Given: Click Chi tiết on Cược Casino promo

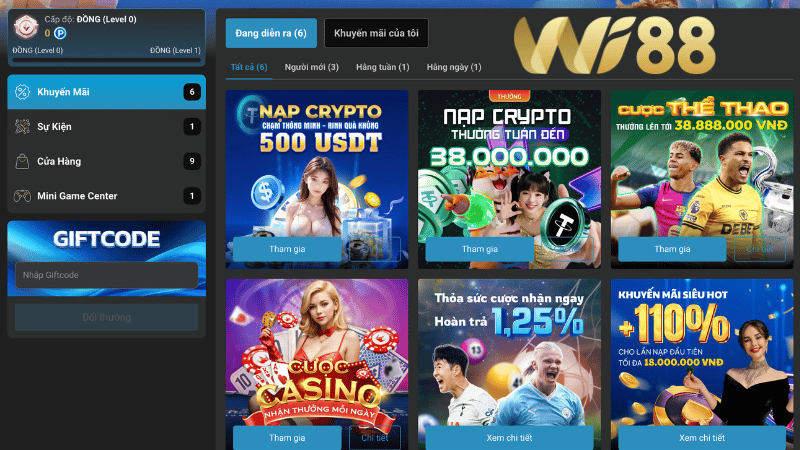Looking at the screenshot, I should [x=374, y=438].
